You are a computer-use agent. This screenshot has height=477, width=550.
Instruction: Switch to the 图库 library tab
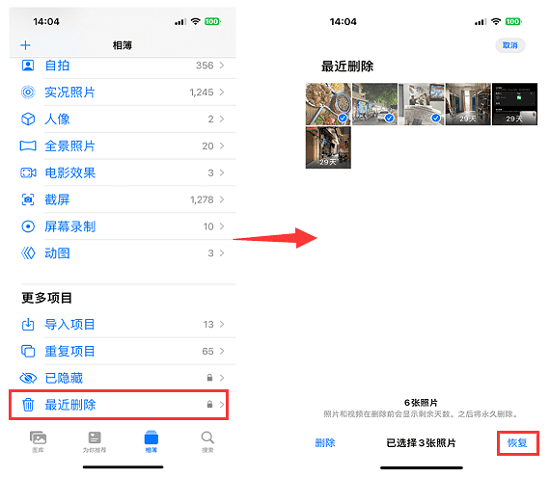(38, 442)
